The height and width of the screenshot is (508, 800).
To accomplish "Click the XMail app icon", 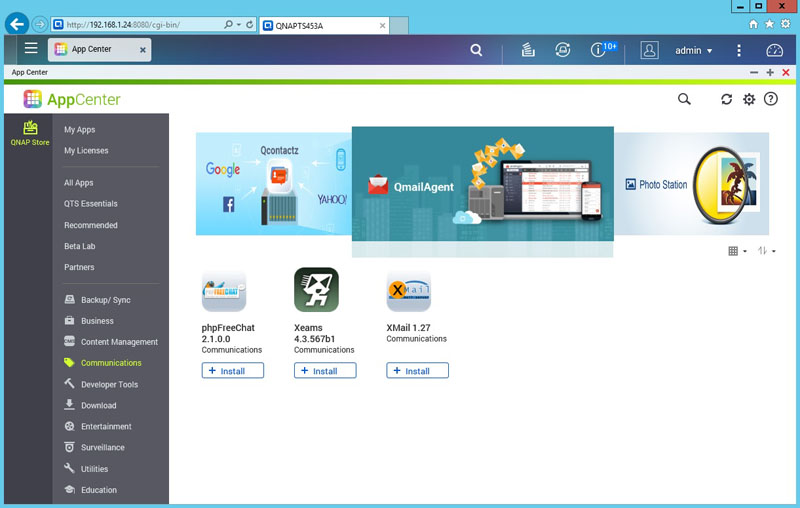I will (x=409, y=290).
